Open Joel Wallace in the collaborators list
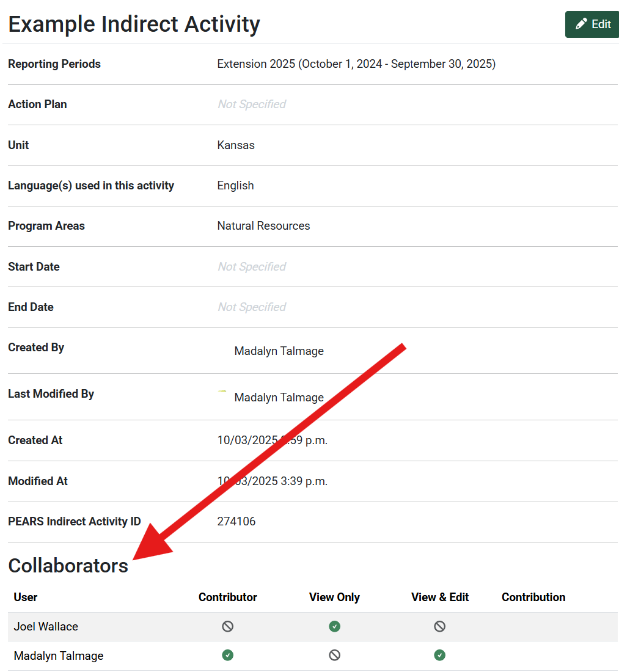The image size is (619, 672). (46, 626)
